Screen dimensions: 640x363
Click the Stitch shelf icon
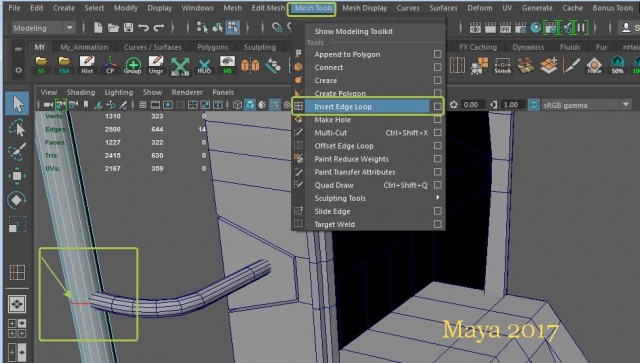(x=502, y=65)
